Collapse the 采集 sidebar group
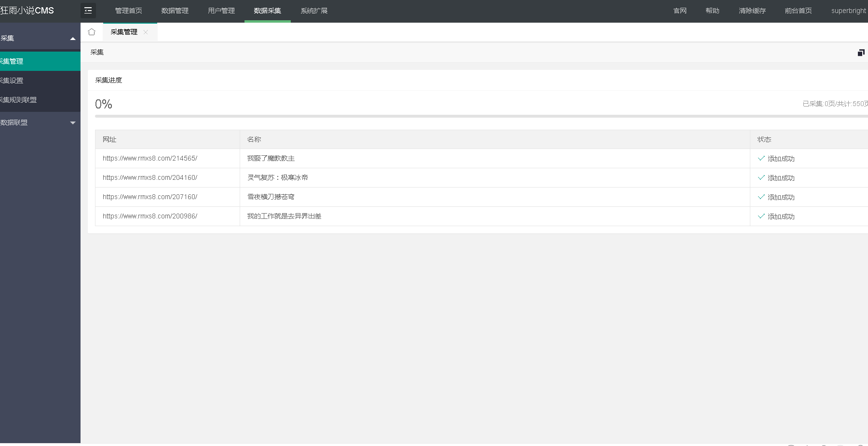The width and height of the screenshot is (868, 446). point(73,39)
